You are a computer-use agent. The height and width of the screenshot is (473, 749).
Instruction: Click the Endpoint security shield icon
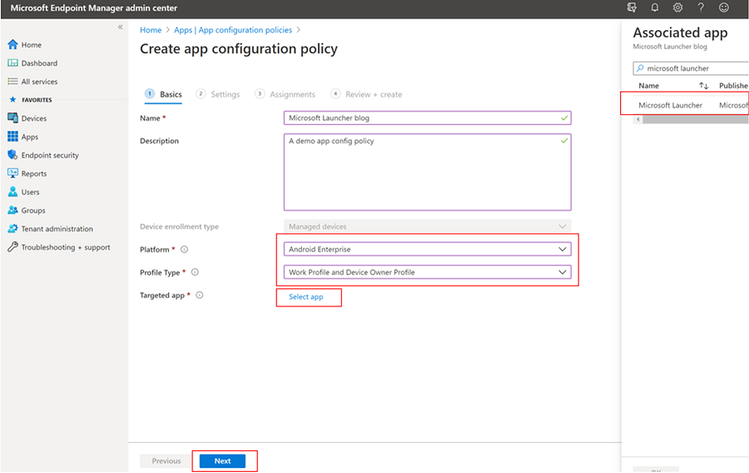(12, 155)
